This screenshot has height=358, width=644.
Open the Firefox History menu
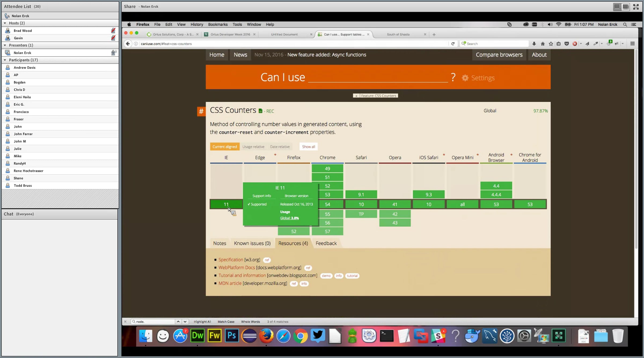click(197, 24)
